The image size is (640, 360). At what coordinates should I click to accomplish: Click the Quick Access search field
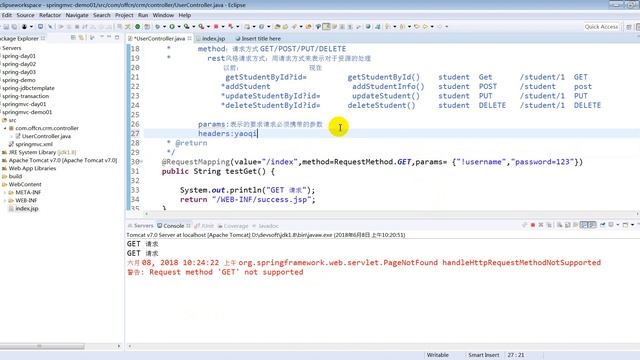[601, 27]
